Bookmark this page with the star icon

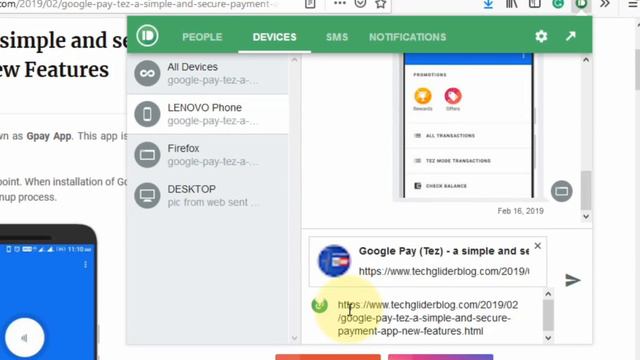pyautogui.click(x=380, y=4)
